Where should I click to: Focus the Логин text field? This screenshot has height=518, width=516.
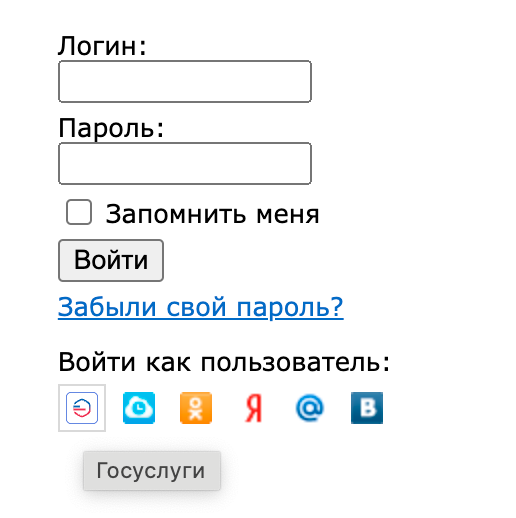(x=185, y=81)
